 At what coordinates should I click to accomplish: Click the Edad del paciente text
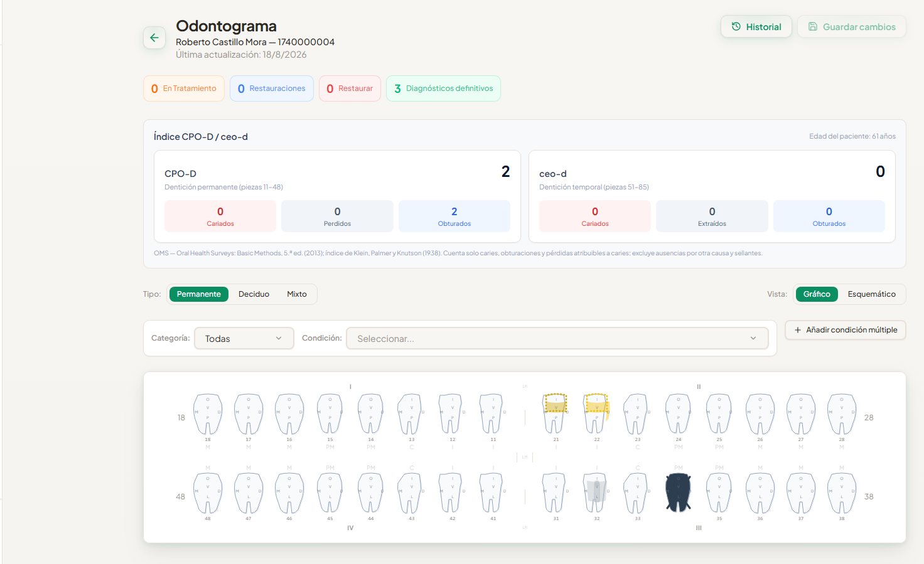point(852,136)
